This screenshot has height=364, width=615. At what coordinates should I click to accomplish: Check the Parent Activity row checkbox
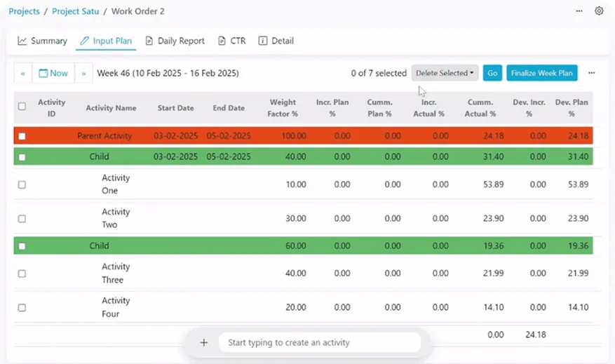pos(22,136)
